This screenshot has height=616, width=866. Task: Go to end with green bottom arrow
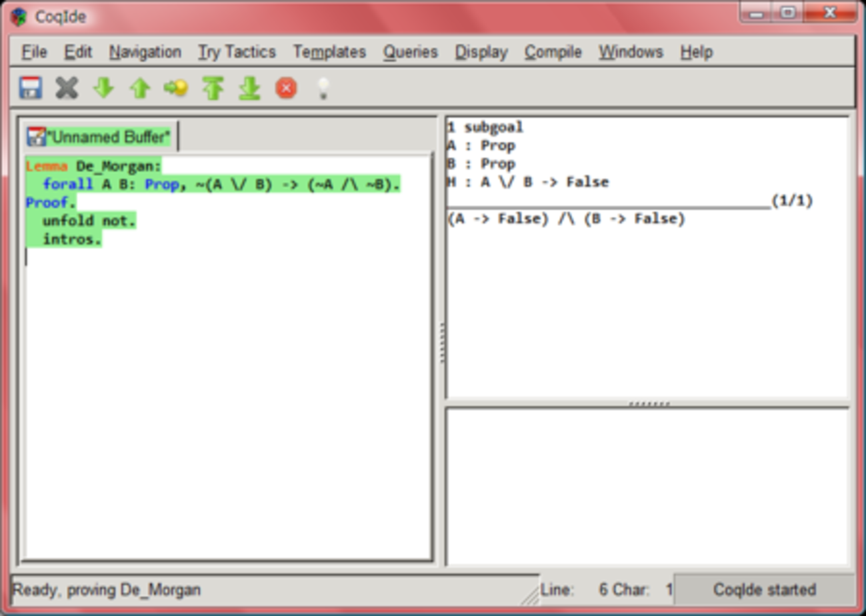coord(249,88)
